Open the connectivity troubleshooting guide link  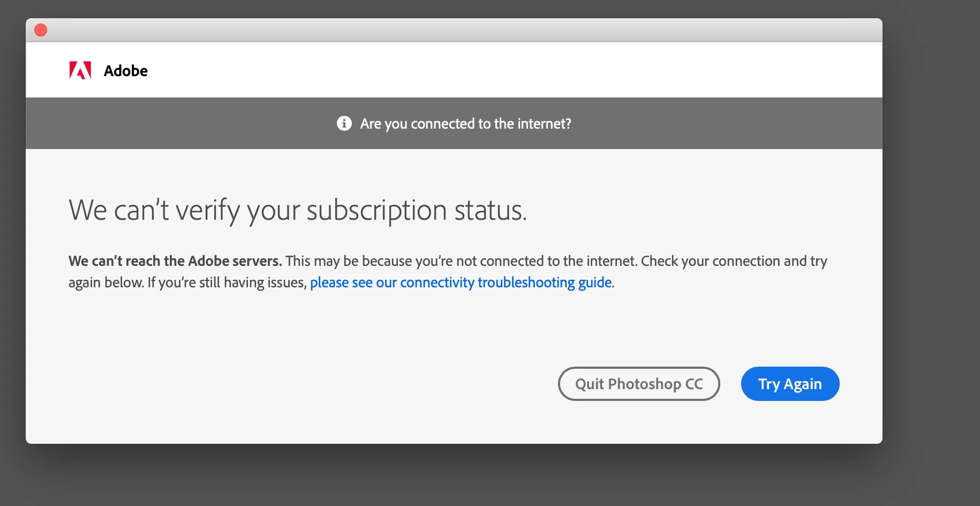coord(461,282)
